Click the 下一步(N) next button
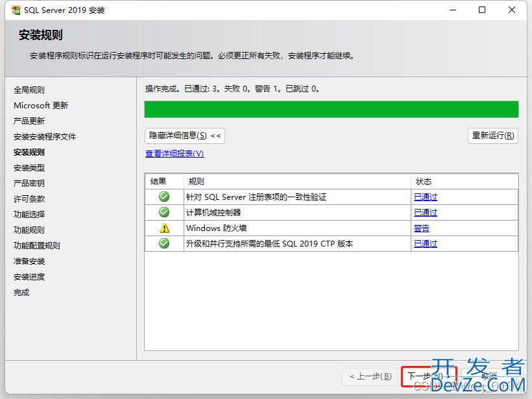 (x=429, y=376)
